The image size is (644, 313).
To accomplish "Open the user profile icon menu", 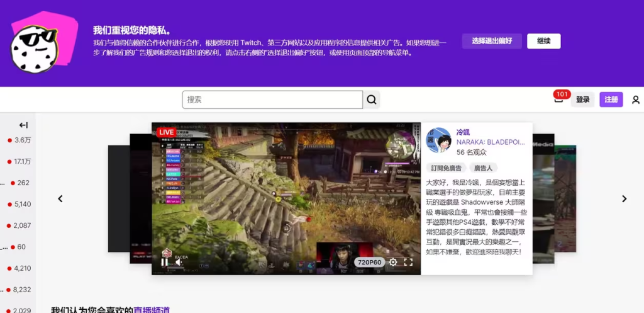I will tap(636, 100).
